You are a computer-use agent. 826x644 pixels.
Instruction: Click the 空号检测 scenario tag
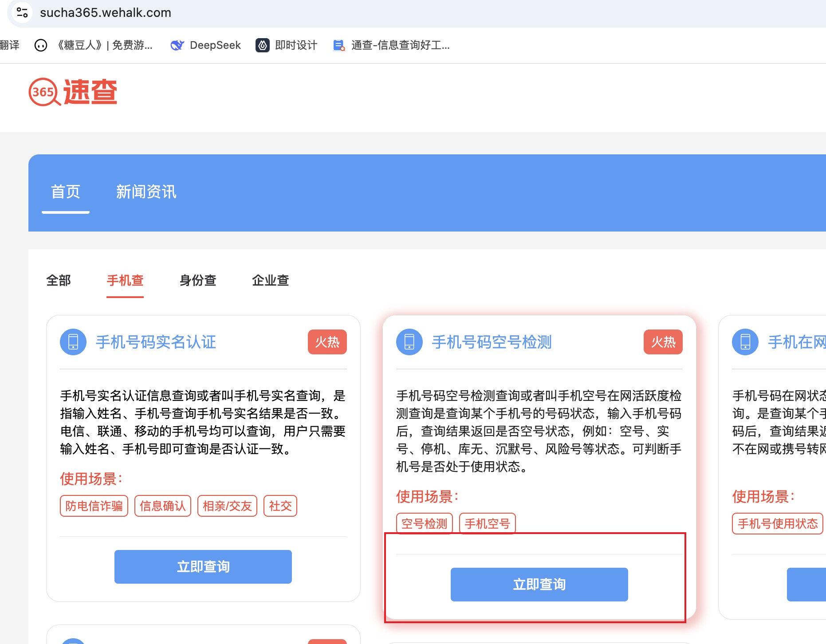(424, 524)
